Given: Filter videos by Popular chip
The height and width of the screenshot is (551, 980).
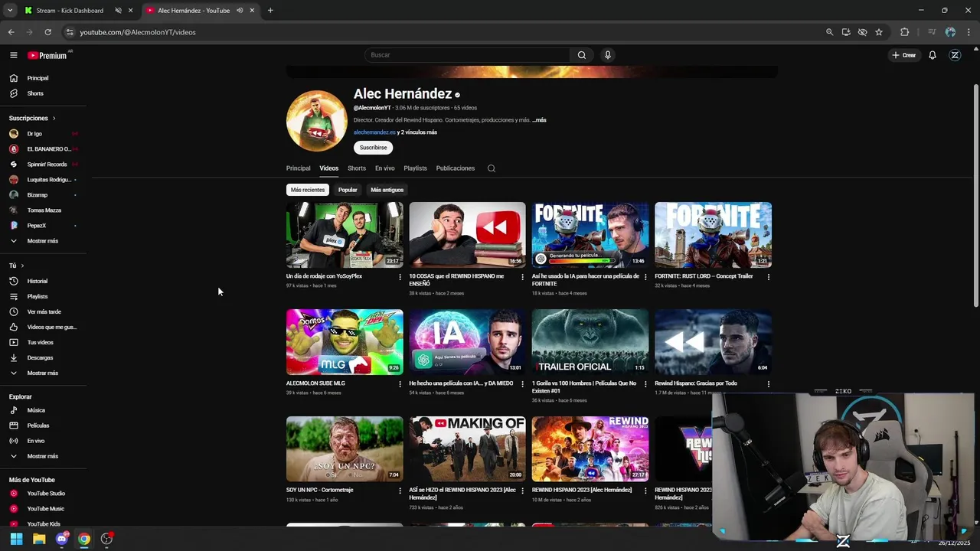Looking at the screenshot, I should coord(348,190).
